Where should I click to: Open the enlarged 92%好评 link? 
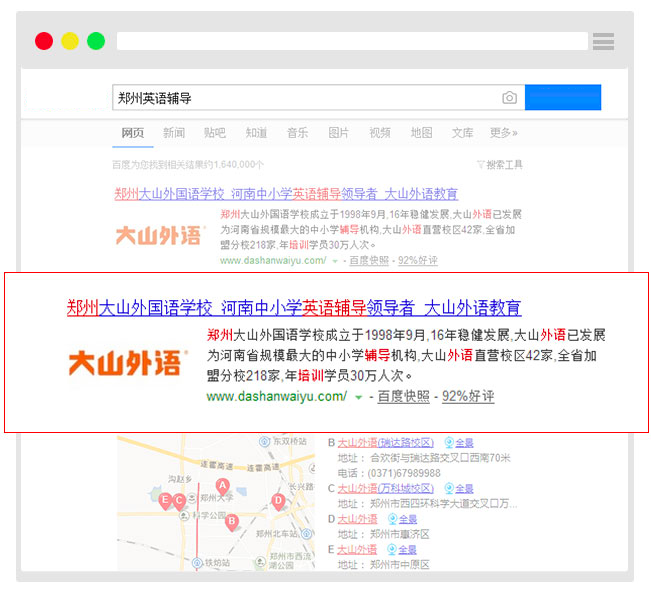(468, 396)
